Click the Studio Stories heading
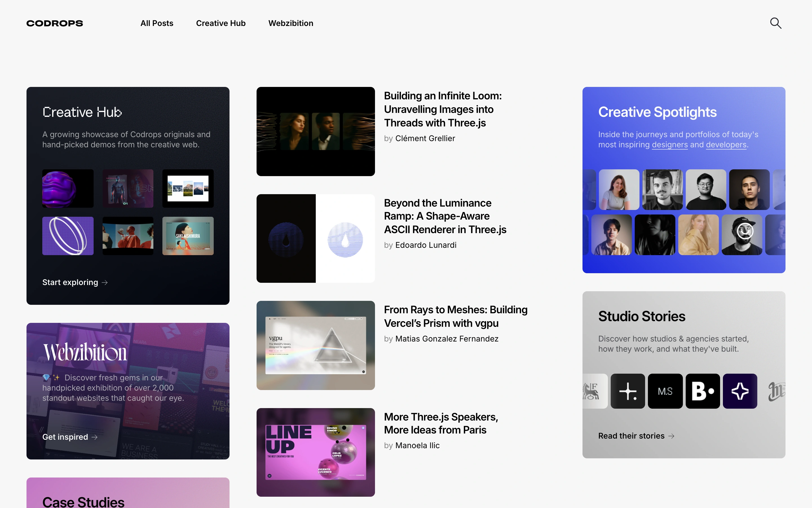The height and width of the screenshot is (508, 812). pos(641,316)
